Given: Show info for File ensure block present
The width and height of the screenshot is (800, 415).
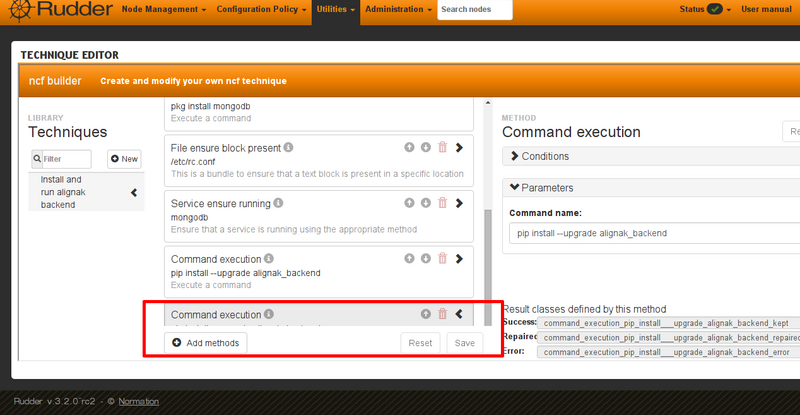Looking at the screenshot, I should (x=288, y=147).
